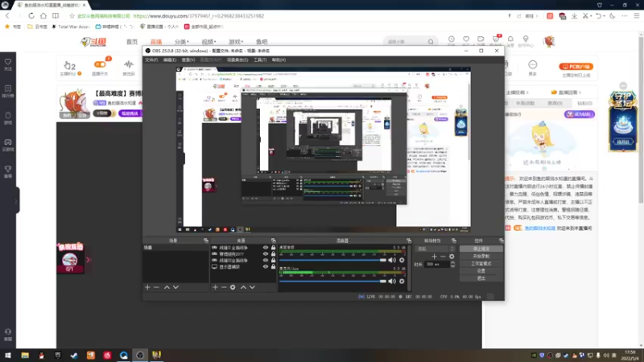Open scene transition properties gear
Image resolution: width=644 pixels, height=362 pixels.
(x=452, y=257)
